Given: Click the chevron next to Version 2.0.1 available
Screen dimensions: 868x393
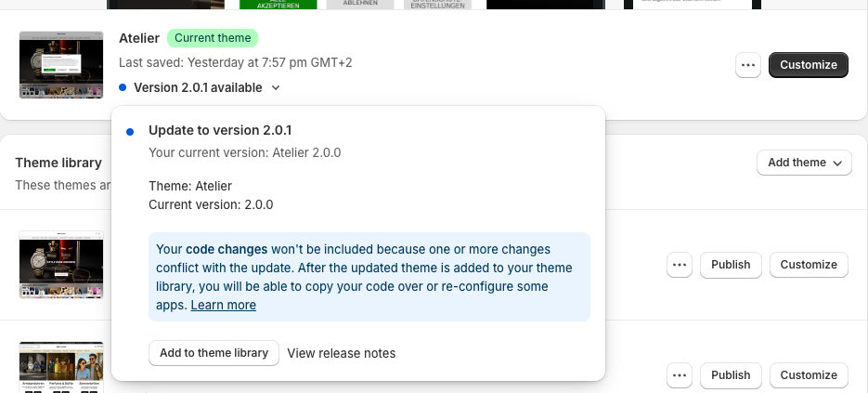Looking at the screenshot, I should [275, 88].
